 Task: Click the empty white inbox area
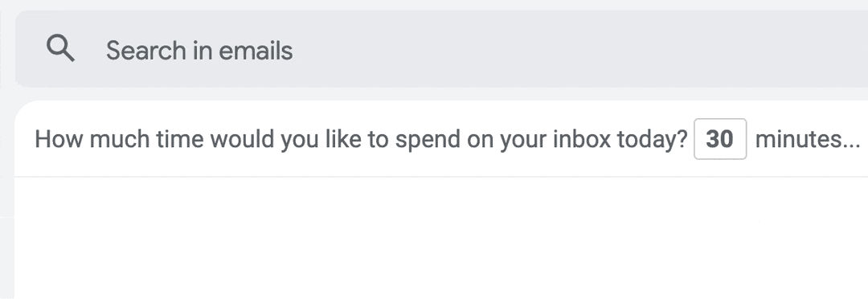pos(441,238)
